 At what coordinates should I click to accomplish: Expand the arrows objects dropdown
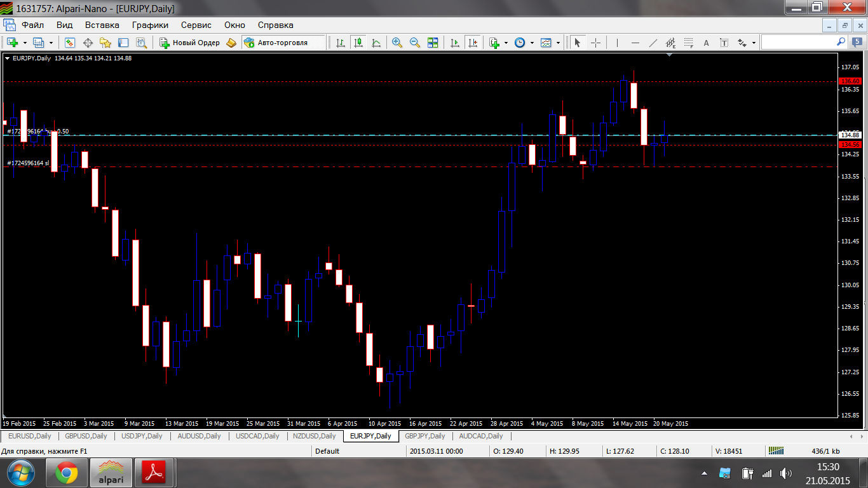pyautogui.click(x=754, y=43)
